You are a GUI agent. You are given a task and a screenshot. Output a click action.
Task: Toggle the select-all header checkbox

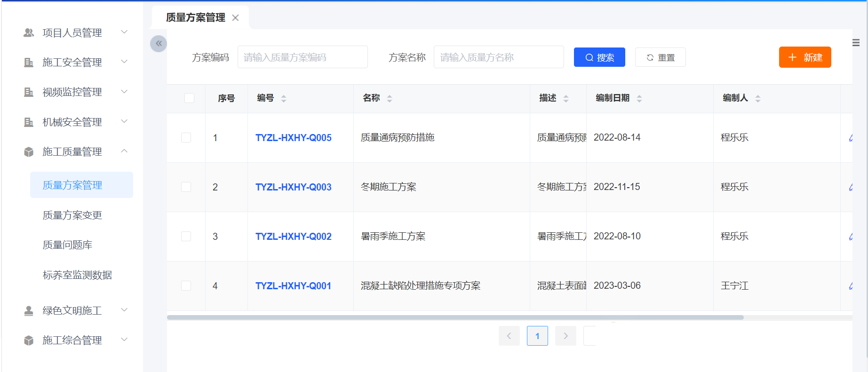[x=190, y=98]
